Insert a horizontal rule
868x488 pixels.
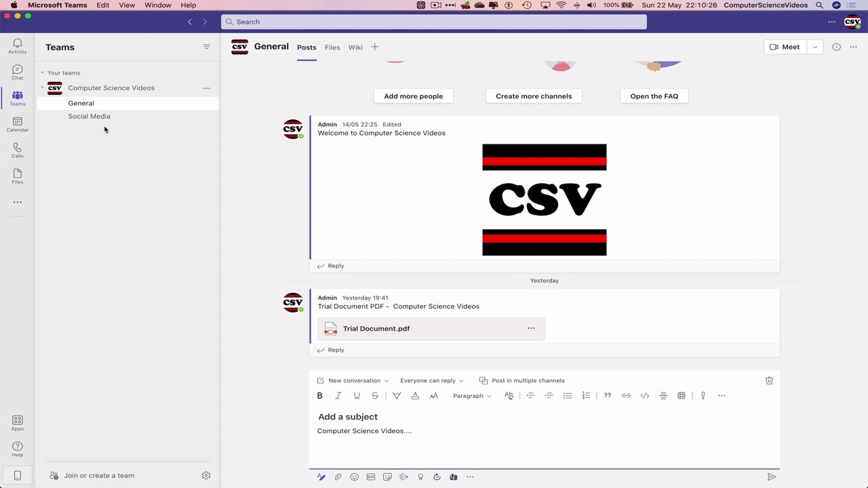(x=663, y=396)
